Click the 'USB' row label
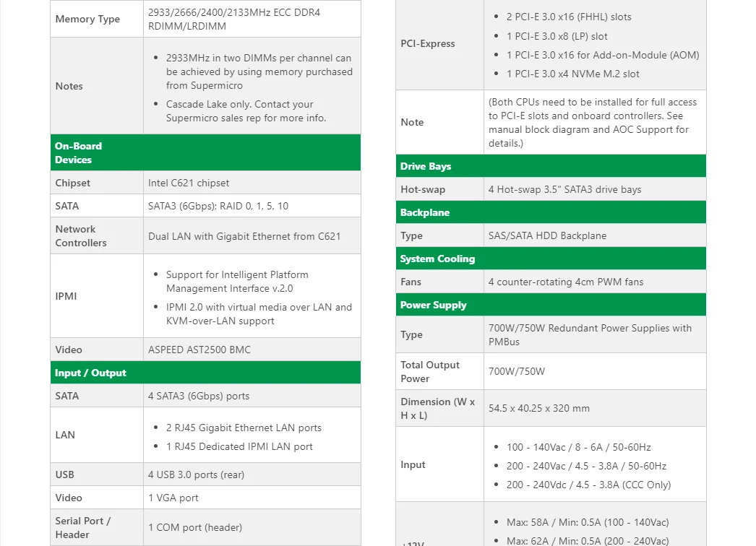 click(x=64, y=474)
